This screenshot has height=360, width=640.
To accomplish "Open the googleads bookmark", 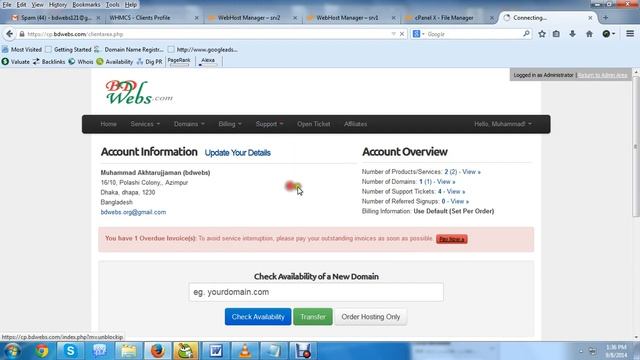I will pos(203,49).
